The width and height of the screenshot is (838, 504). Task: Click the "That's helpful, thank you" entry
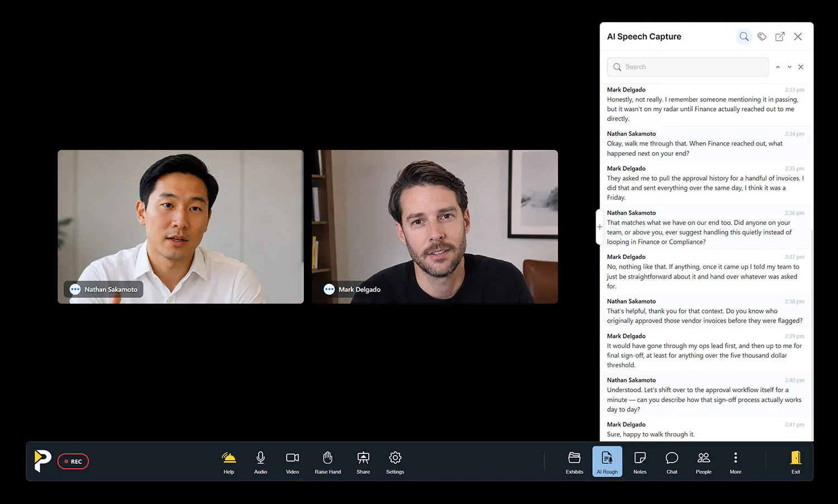pos(706,311)
